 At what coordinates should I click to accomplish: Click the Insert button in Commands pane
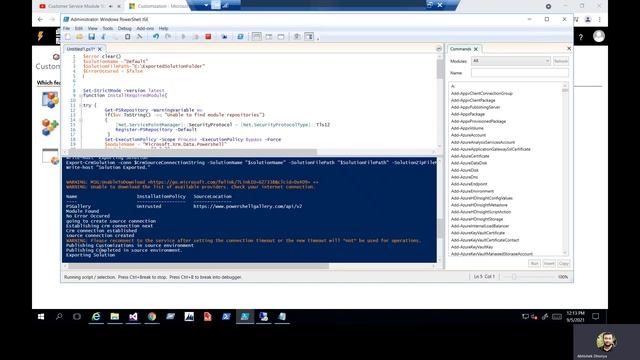(x=549, y=264)
